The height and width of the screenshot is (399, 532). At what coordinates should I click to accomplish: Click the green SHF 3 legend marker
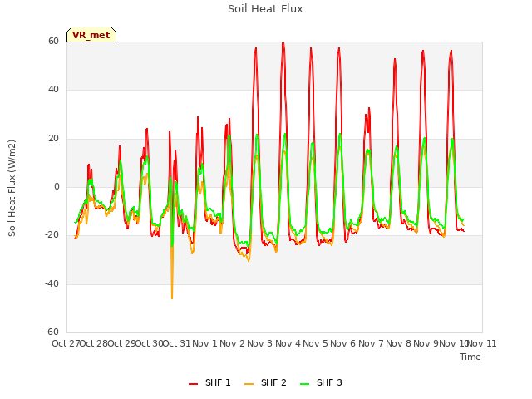pos(305,384)
